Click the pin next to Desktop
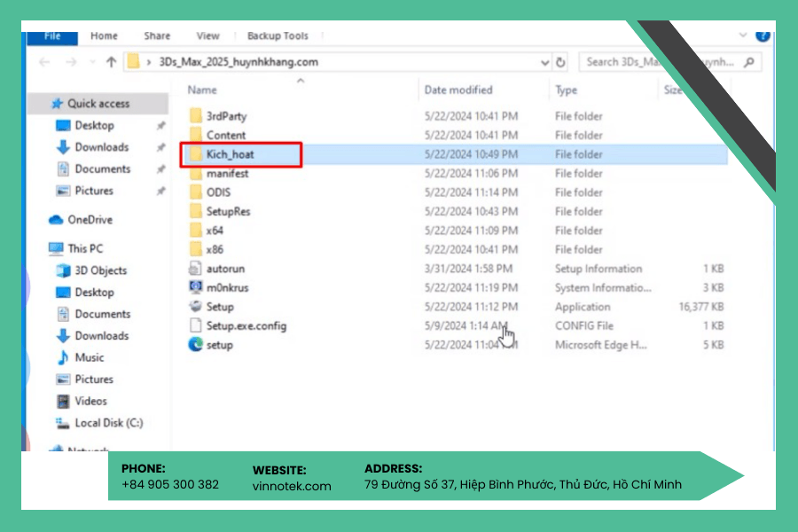Viewport: 798px width, 532px height. (160, 126)
